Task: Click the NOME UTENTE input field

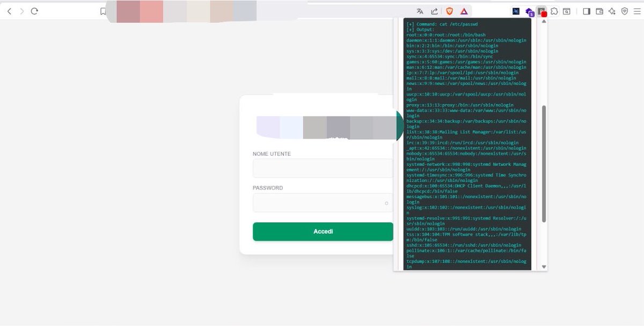Action: point(323,168)
